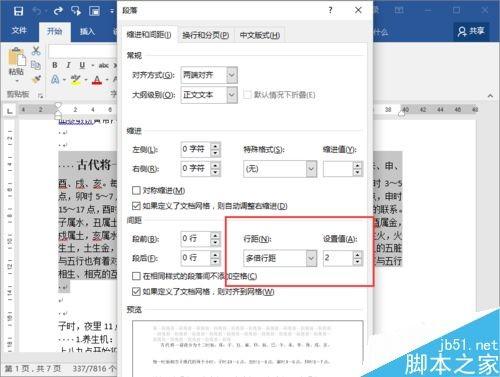Click the tab selector L on ruler
The image size is (500, 377).
click(x=10, y=111)
